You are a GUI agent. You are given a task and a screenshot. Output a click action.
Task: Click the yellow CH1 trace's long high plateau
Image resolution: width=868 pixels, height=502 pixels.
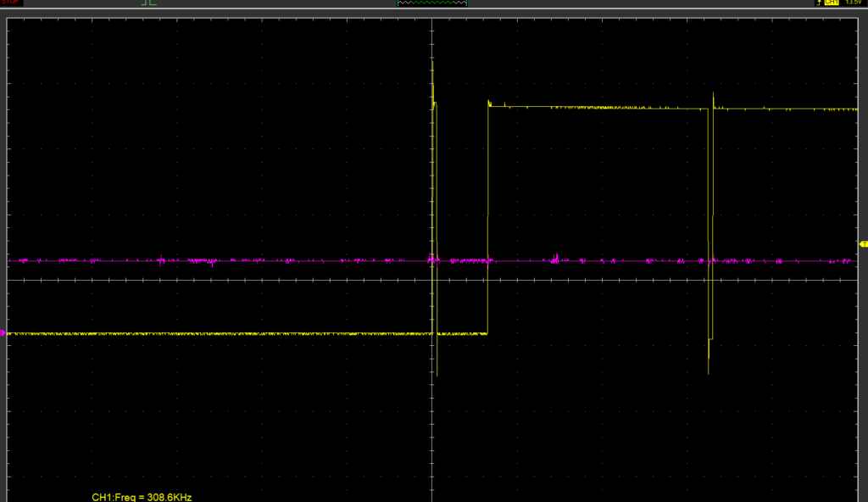coord(593,107)
